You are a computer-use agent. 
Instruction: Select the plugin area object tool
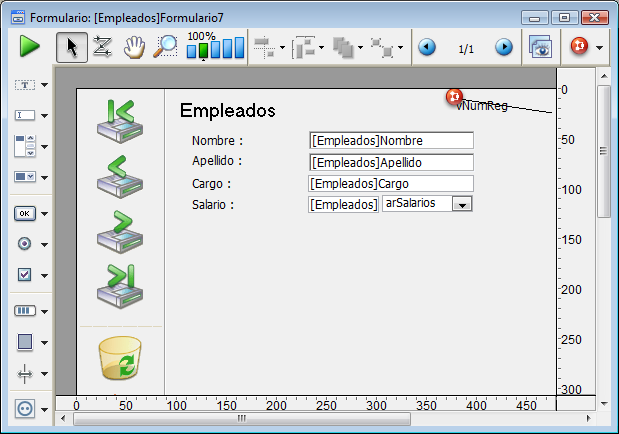pos(24,408)
